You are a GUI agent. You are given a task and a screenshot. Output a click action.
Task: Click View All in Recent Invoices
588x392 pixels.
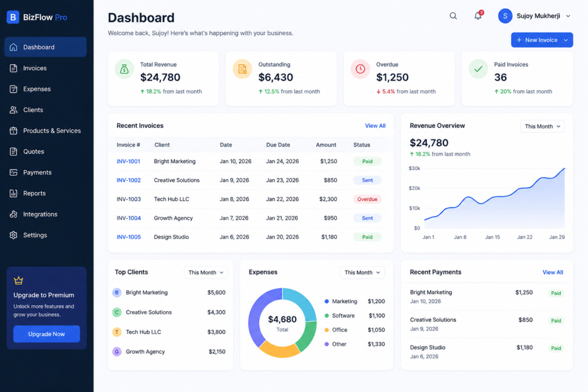click(375, 126)
